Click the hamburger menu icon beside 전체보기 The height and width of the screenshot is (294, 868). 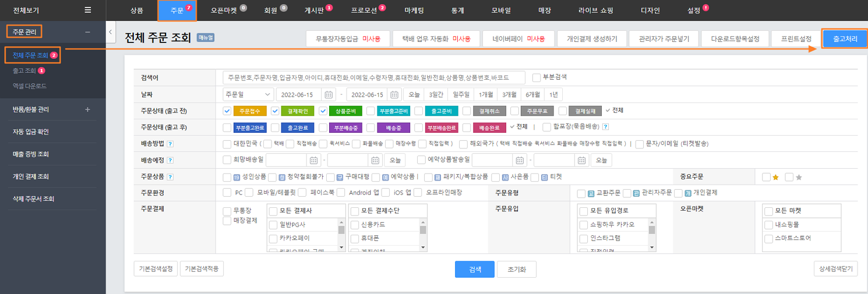point(87,10)
